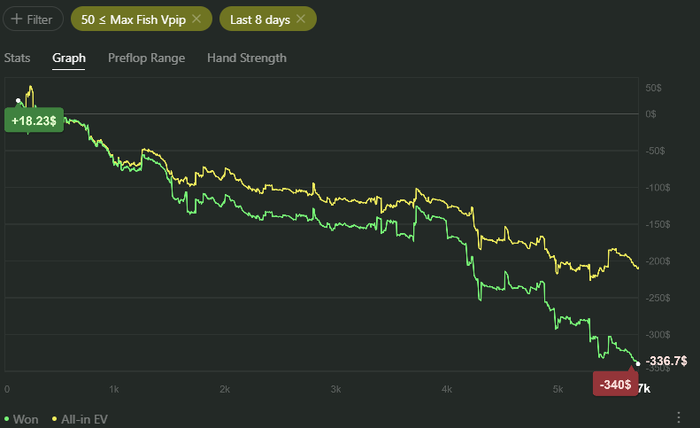
Task: Toggle the All-in EV legend entry
Action: [84, 419]
